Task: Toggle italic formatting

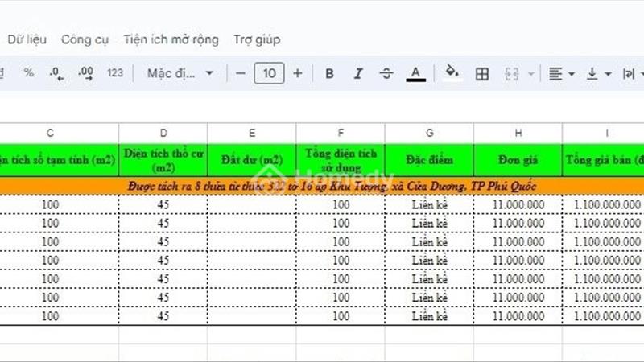Action: pos(358,73)
